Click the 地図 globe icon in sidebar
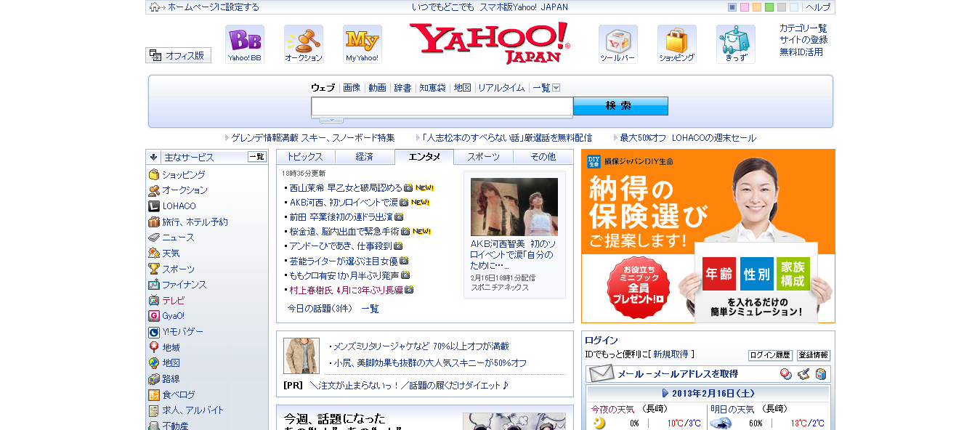The height and width of the screenshot is (430, 980). click(x=154, y=363)
